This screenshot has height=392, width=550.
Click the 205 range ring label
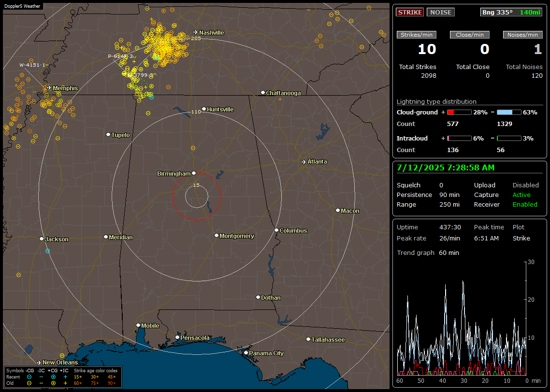tap(196, 38)
